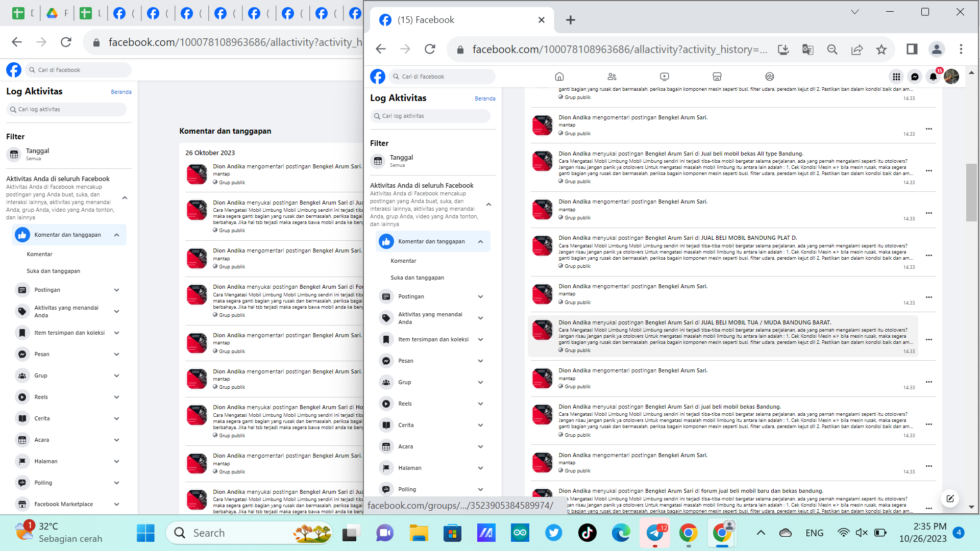Open Tanggal filter in right window

click(x=401, y=161)
